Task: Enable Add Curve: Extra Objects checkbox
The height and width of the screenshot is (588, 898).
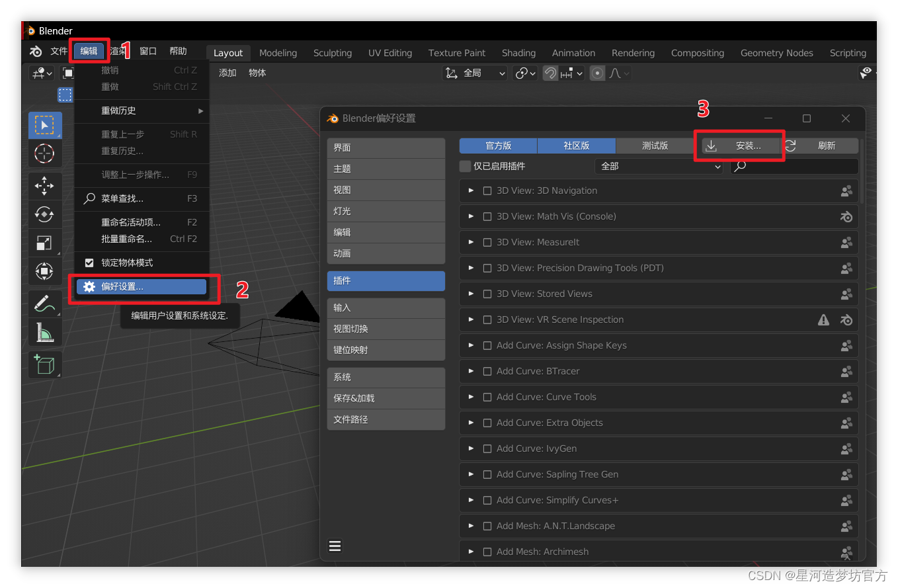Action: click(487, 423)
